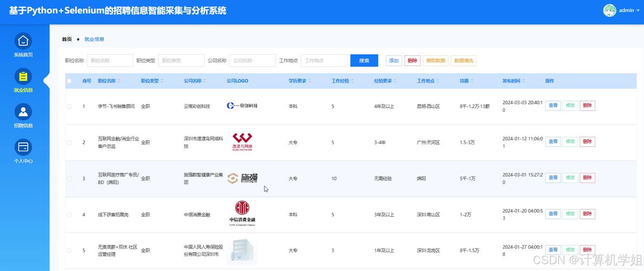Click 删除 for row 4 中信消费金融
The height and width of the screenshot is (271, 644).
588,214
